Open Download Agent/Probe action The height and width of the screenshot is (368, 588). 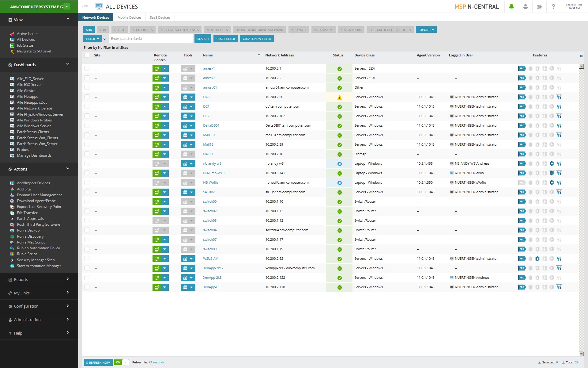36,201
